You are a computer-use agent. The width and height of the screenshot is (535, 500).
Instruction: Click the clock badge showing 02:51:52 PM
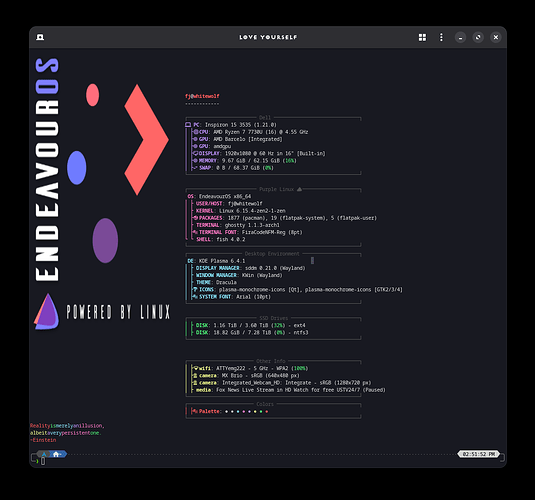click(x=479, y=454)
